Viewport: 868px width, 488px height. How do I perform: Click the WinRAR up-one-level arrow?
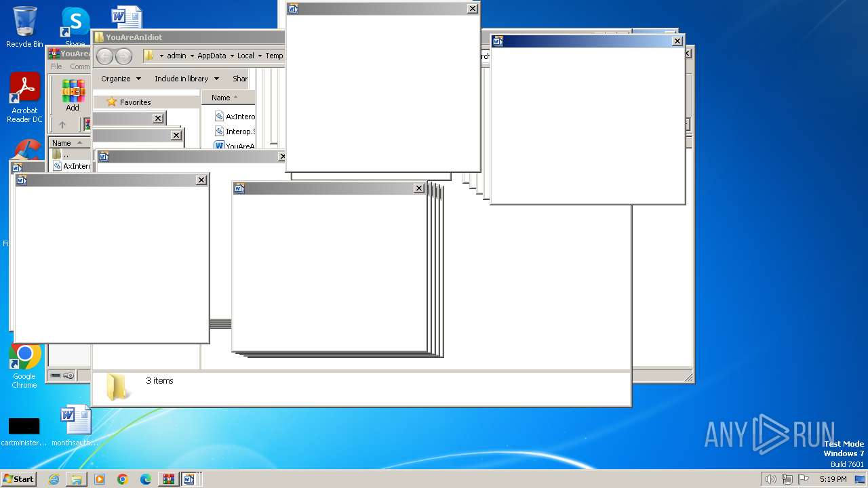(62, 125)
